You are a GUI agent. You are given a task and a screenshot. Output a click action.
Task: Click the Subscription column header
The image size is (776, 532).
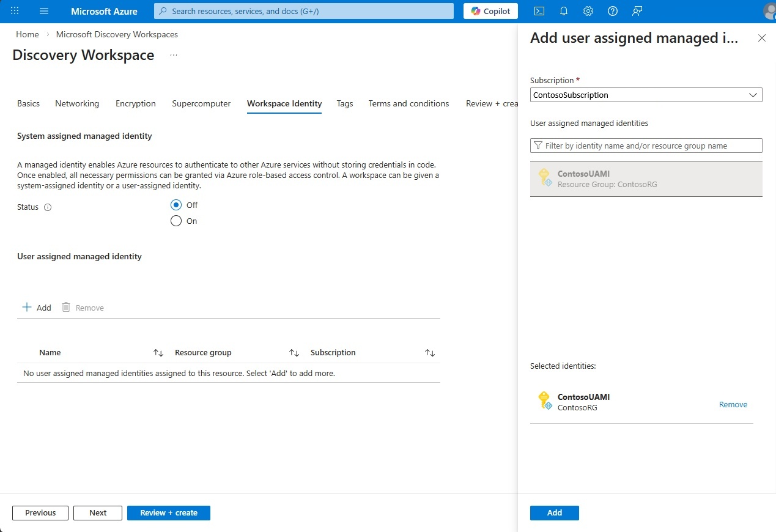[x=333, y=353]
